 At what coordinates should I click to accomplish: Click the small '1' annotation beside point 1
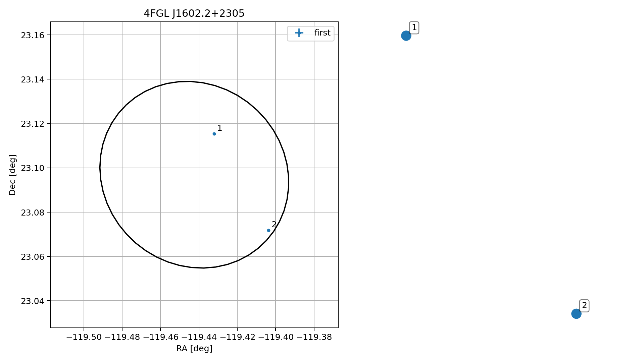[219, 128]
